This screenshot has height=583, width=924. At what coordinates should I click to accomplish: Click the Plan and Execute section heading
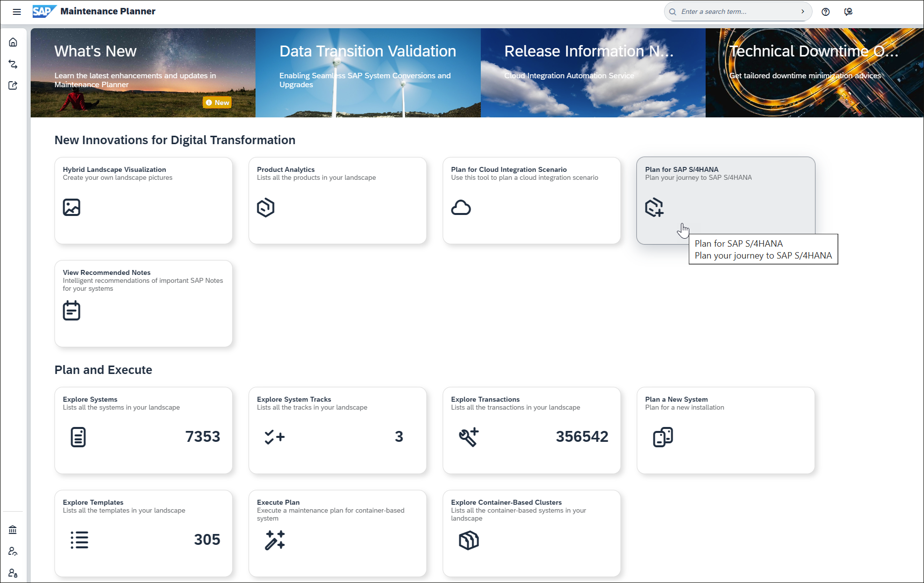pos(103,370)
